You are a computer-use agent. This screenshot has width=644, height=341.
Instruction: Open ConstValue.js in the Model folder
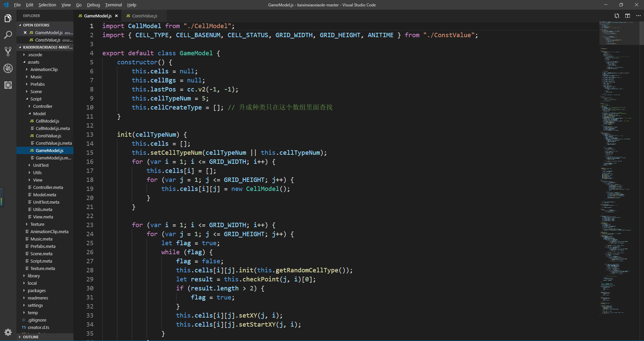(x=45, y=136)
